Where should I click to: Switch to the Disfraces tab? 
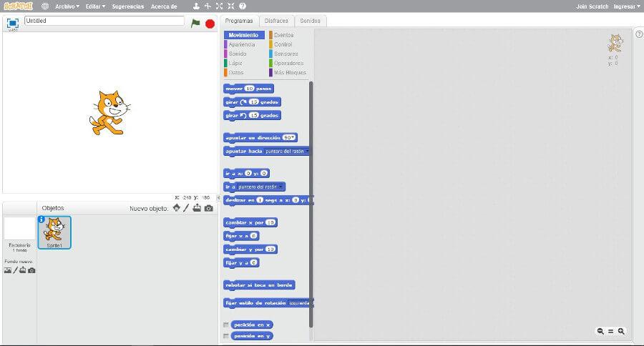tap(276, 21)
